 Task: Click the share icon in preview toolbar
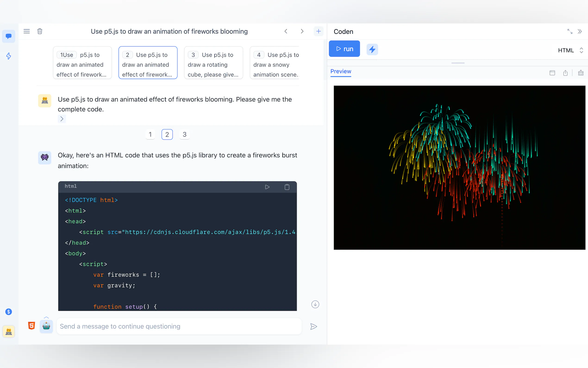pos(565,73)
